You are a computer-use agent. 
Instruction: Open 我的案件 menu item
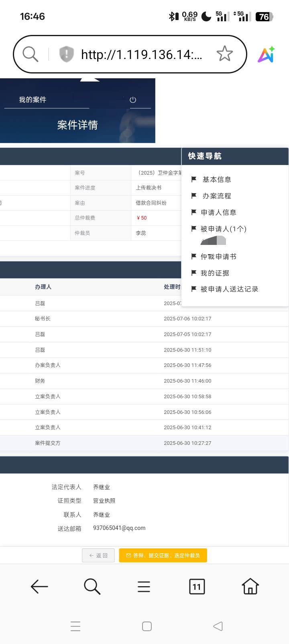pos(33,100)
